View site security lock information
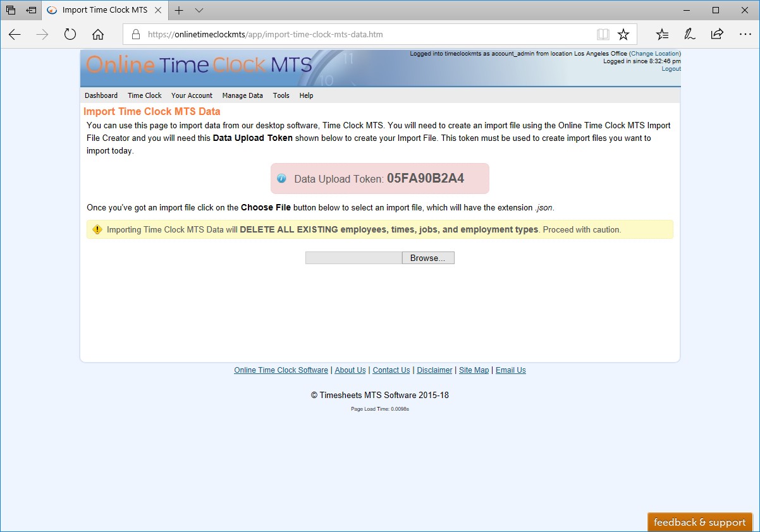 point(135,34)
